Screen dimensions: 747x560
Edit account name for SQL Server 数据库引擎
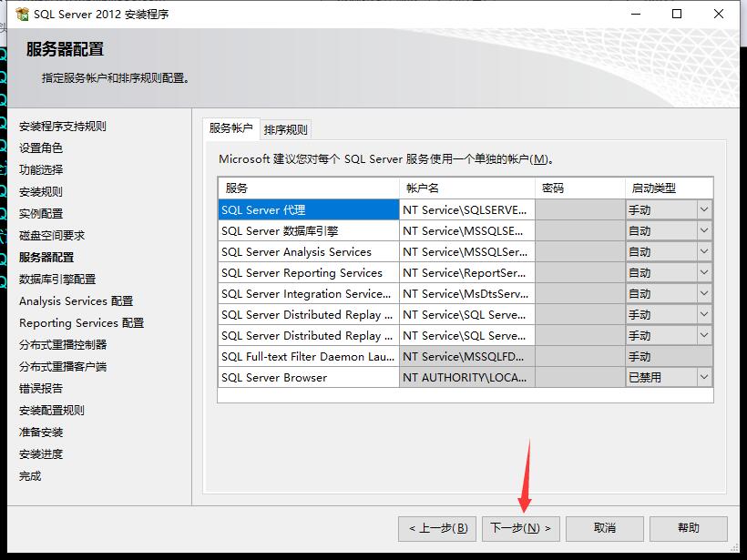point(466,230)
